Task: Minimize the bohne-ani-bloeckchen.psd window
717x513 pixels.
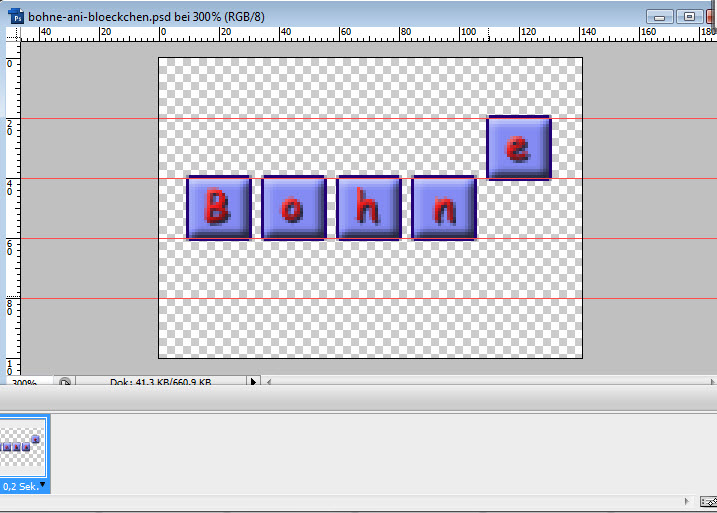Action: click(x=660, y=17)
